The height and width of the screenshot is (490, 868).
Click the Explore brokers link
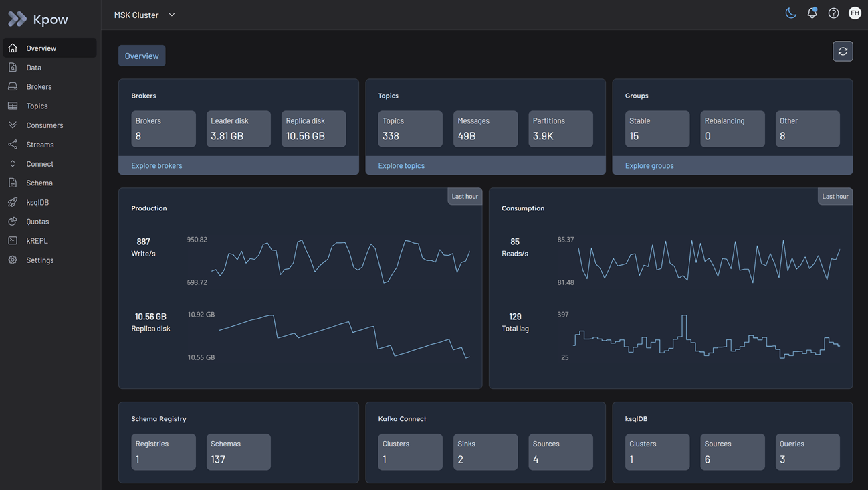pos(156,165)
